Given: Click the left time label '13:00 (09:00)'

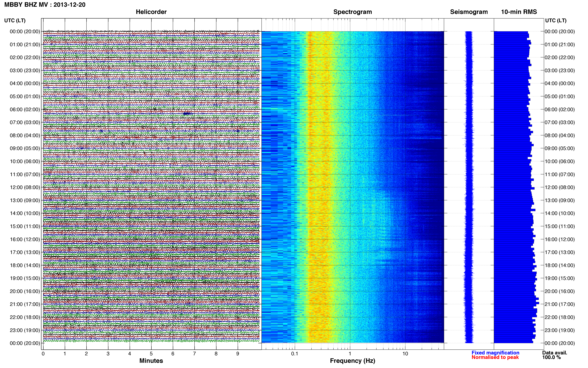Looking at the screenshot, I should (25, 200).
